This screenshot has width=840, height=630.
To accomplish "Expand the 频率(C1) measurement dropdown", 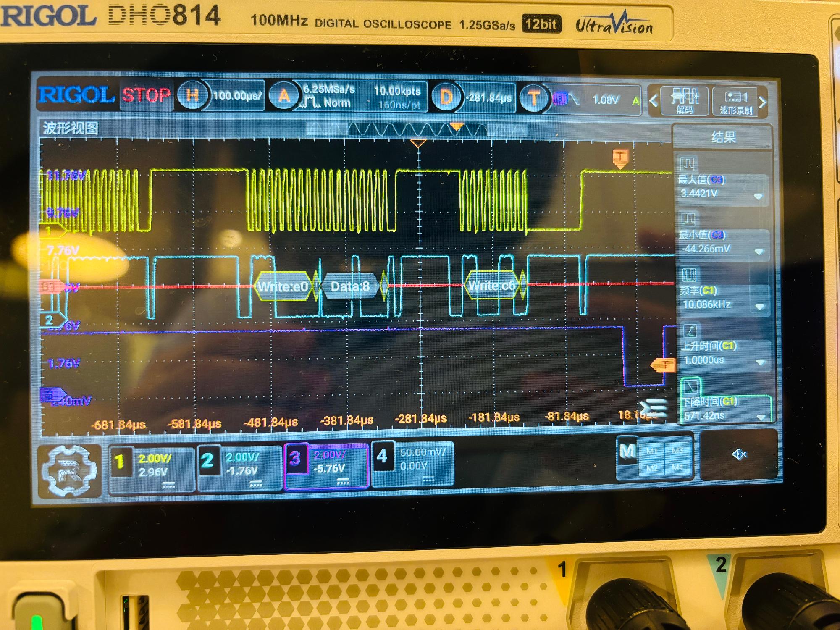I will [759, 307].
